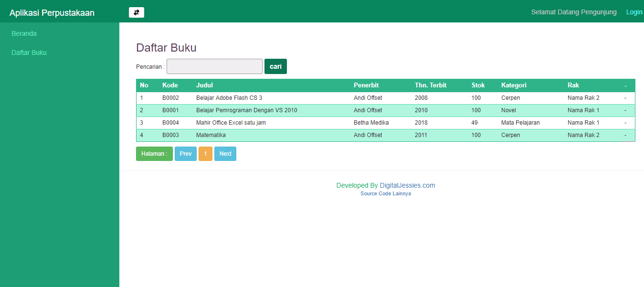The width and height of the screenshot is (644, 287).
Task: Click the dash link for Belajar Adobe Flash CS 3
Action: (x=625, y=97)
